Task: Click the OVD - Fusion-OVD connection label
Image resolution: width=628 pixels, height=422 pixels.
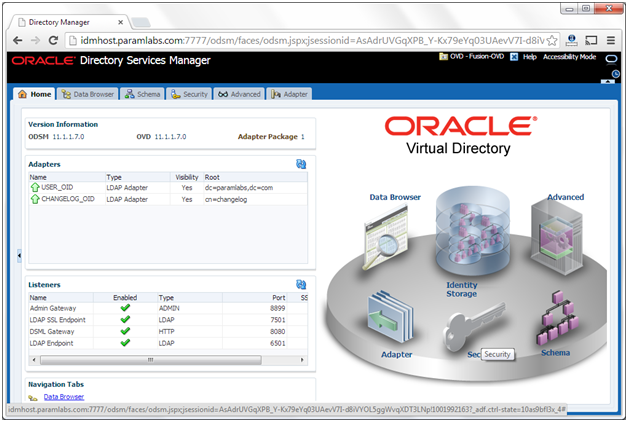Action: (477, 56)
